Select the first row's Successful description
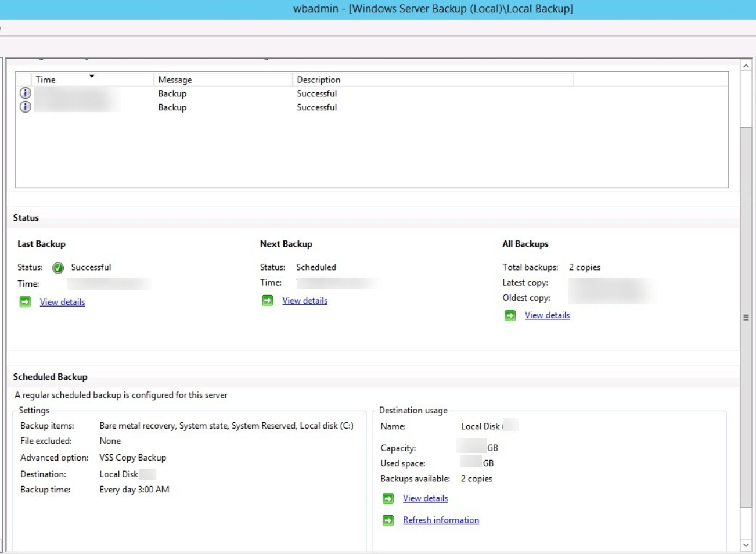756x554 pixels. 317,93
